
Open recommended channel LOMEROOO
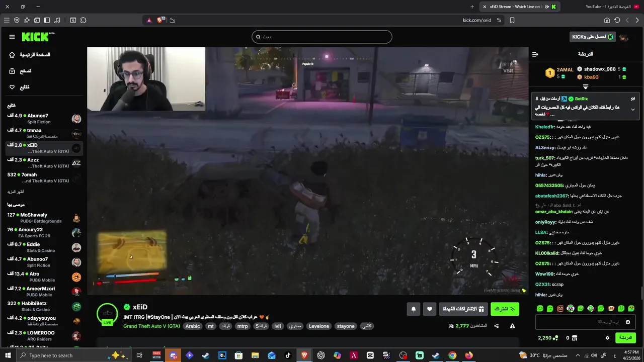(x=44, y=336)
